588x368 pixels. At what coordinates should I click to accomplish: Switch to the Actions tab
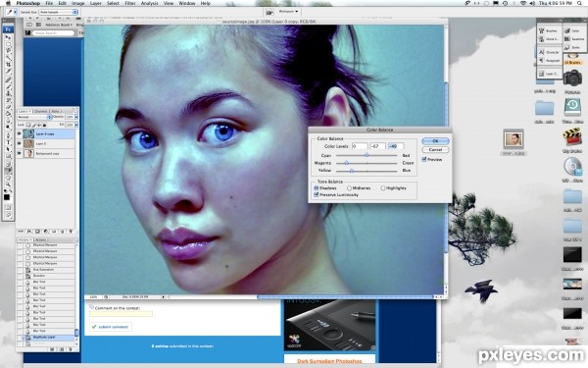click(x=40, y=239)
